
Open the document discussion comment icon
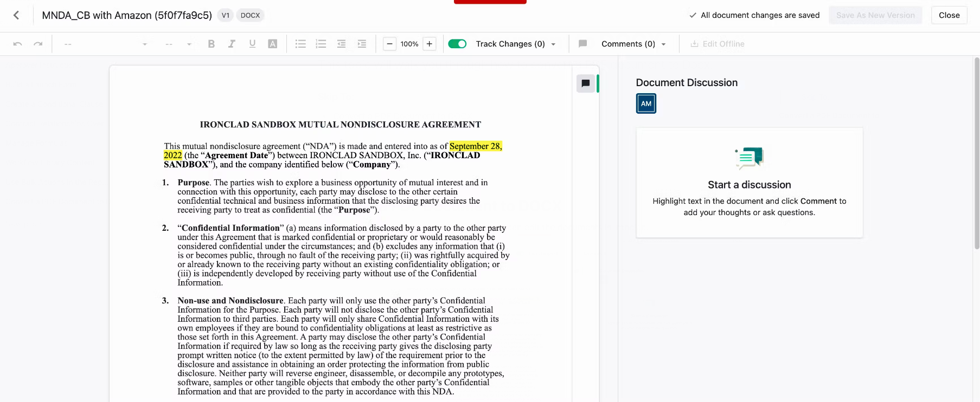click(x=586, y=83)
